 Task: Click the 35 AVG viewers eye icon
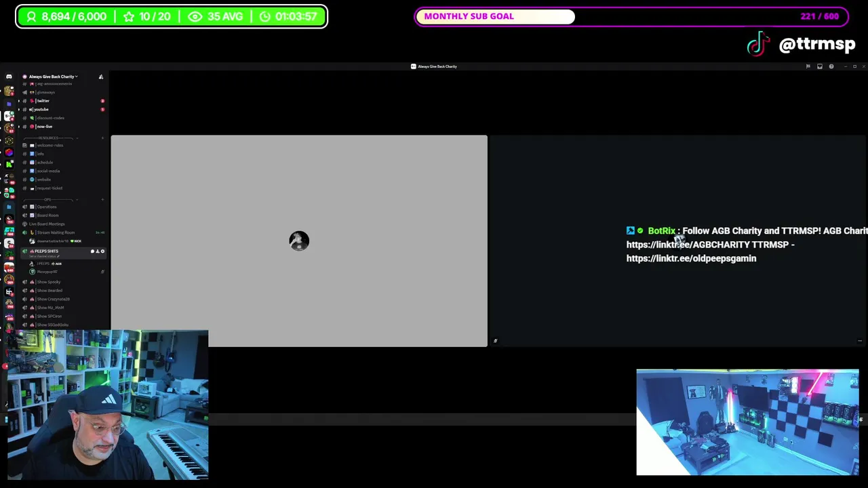pyautogui.click(x=195, y=16)
